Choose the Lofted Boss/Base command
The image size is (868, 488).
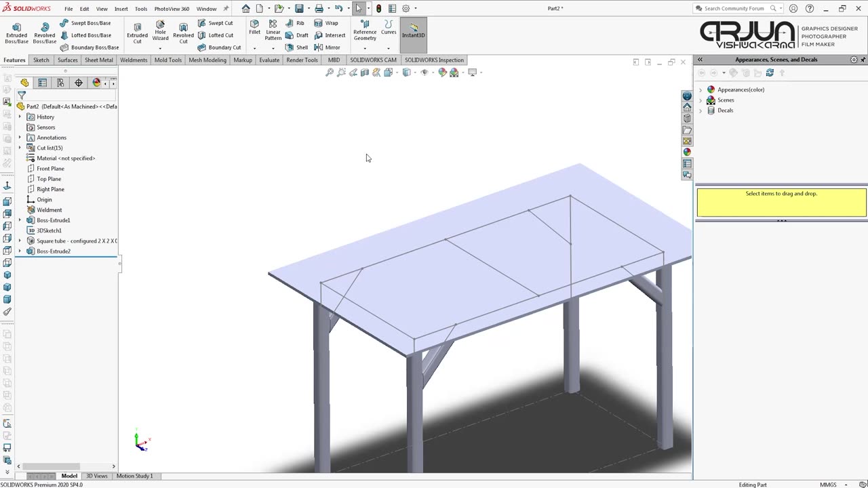tap(85, 35)
